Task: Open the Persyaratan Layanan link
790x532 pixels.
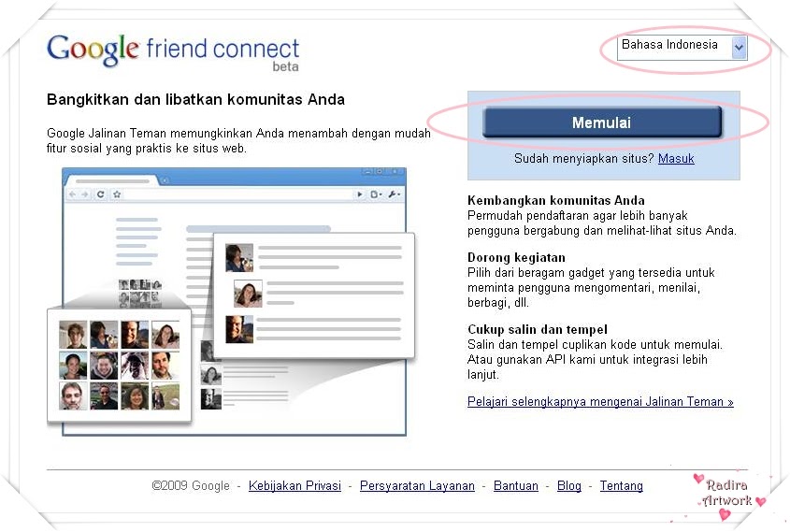Action: click(x=417, y=485)
